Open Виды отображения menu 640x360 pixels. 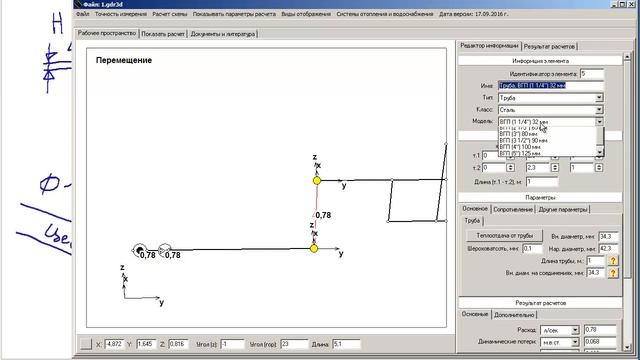coord(306,14)
